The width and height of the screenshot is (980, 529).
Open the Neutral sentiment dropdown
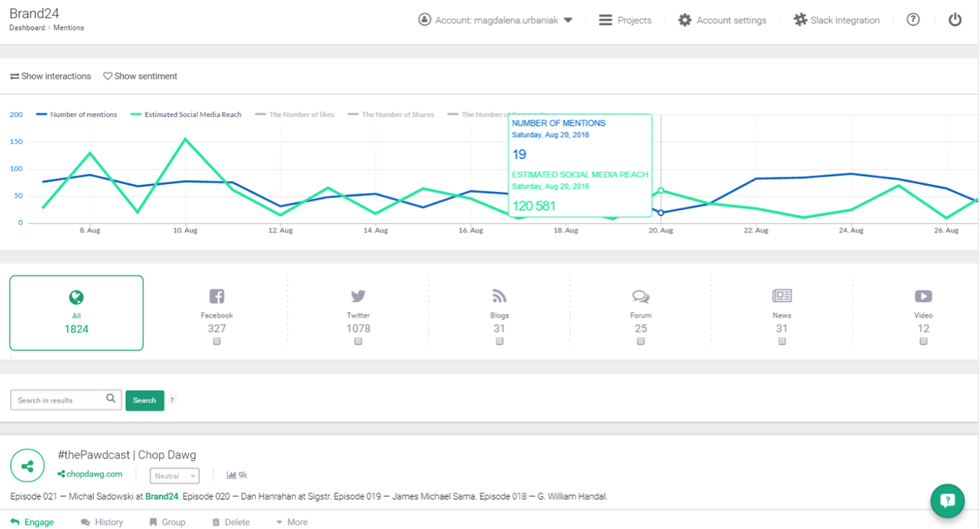point(174,475)
